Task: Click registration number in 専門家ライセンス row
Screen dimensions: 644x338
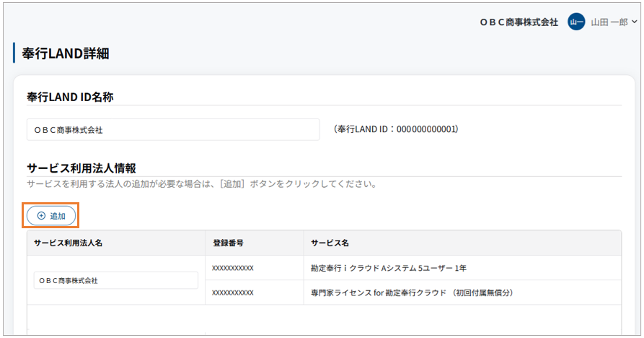Action: coord(233,292)
